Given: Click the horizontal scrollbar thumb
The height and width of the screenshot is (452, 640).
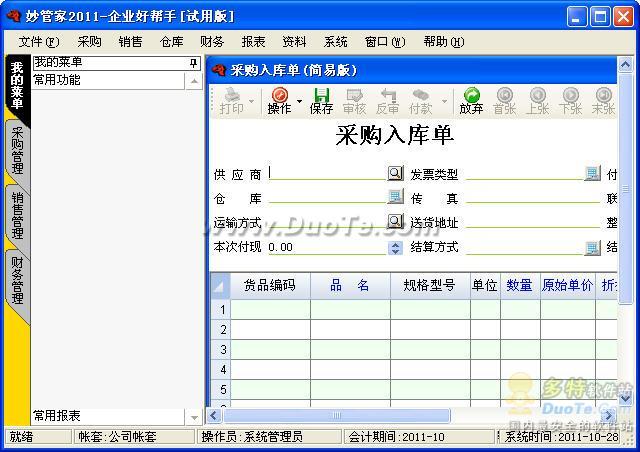Looking at the screenshot, I should pyautogui.click(x=336, y=416).
